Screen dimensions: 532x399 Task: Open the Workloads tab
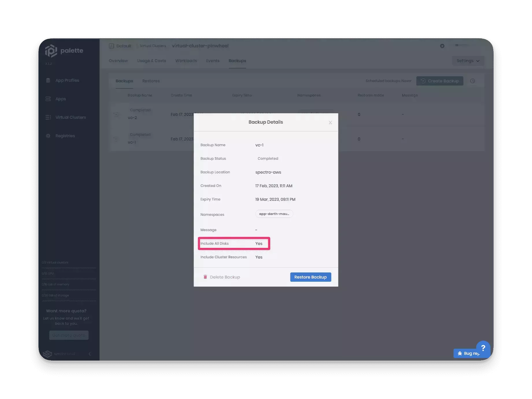[x=186, y=61]
